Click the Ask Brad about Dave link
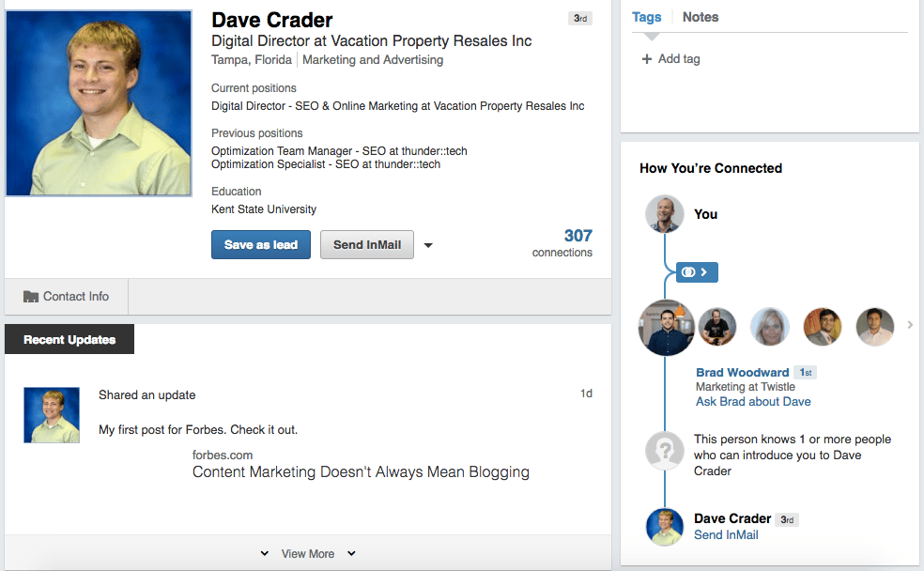Viewport: 924px width, 571px height. tap(753, 401)
